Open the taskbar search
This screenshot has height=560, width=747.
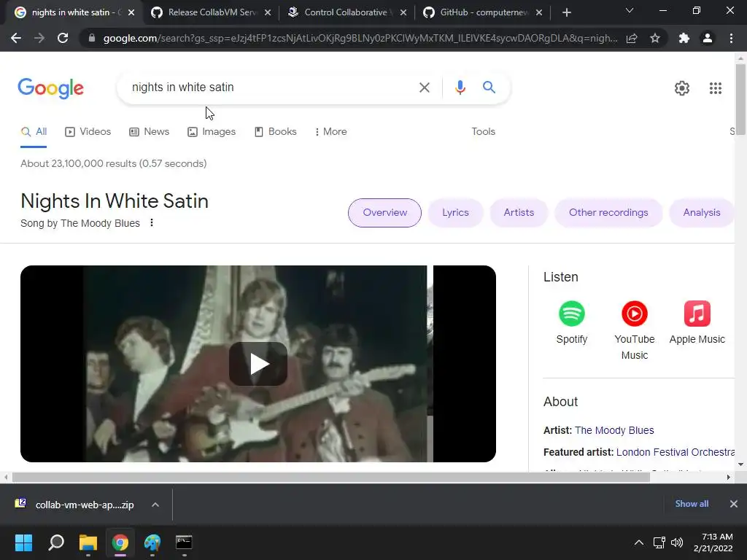click(x=55, y=542)
